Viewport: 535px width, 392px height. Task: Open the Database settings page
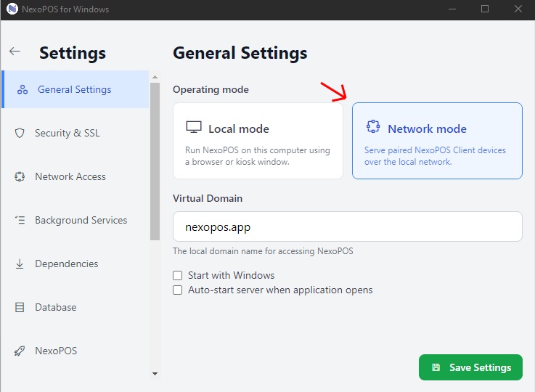point(75,307)
